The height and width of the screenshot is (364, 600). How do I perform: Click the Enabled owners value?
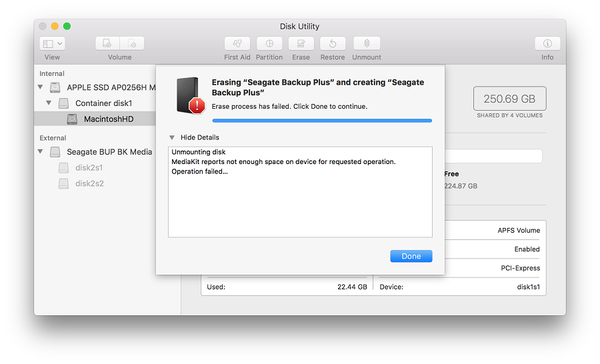pos(527,249)
